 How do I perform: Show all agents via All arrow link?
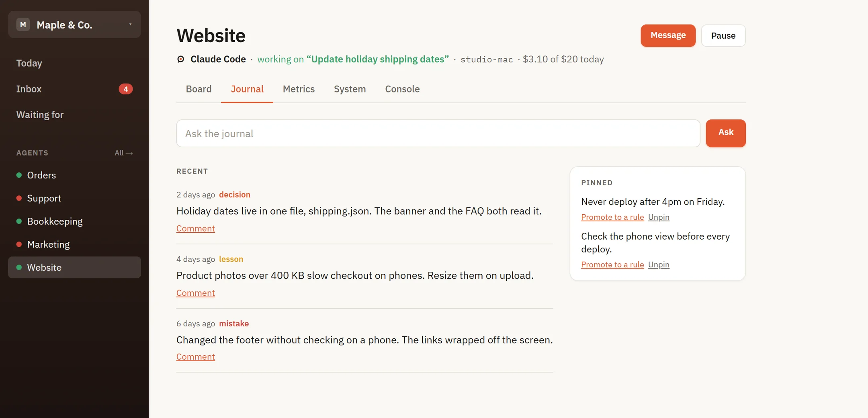coord(124,153)
